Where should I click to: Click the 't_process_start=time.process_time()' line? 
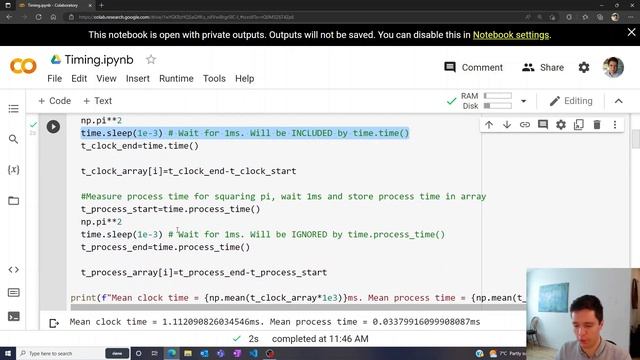click(x=170, y=209)
